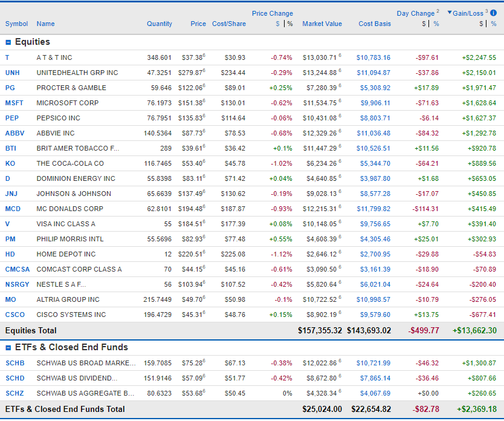
Task: Open the MSFT symbol link
Action: pos(14,103)
